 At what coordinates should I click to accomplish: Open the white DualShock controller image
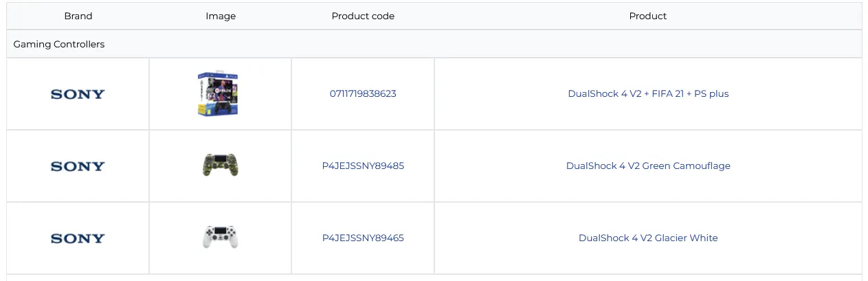point(221,237)
